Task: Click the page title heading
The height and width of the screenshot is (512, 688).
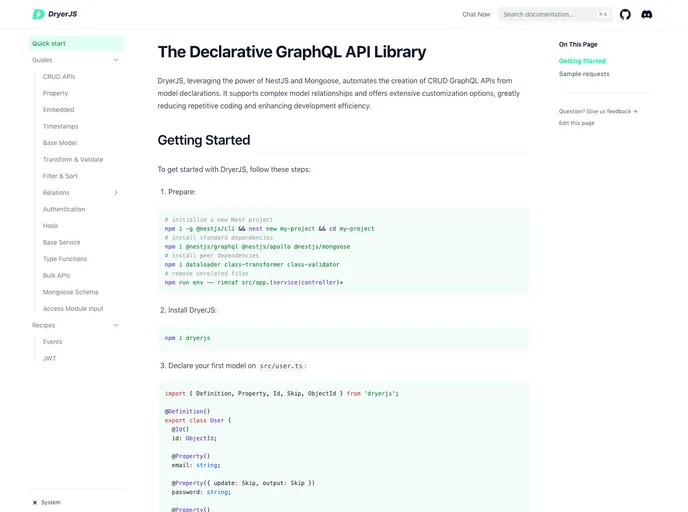Action: [x=292, y=52]
